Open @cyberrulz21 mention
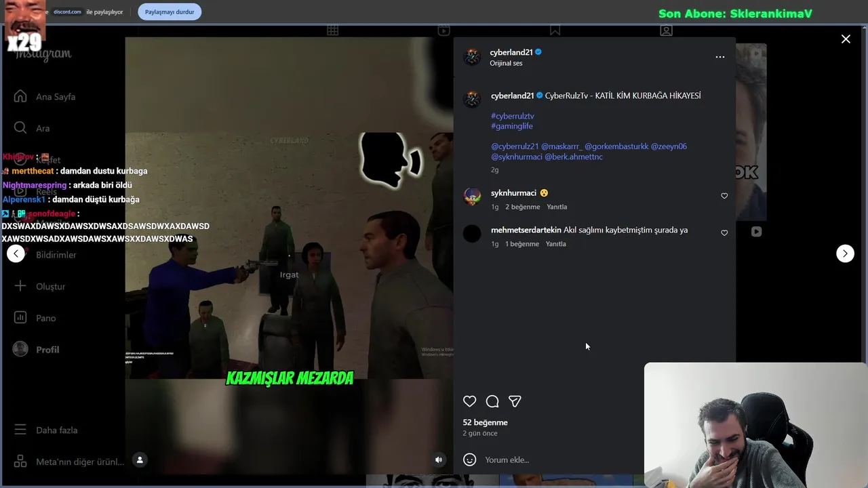This screenshot has width=868, height=488. tap(515, 146)
